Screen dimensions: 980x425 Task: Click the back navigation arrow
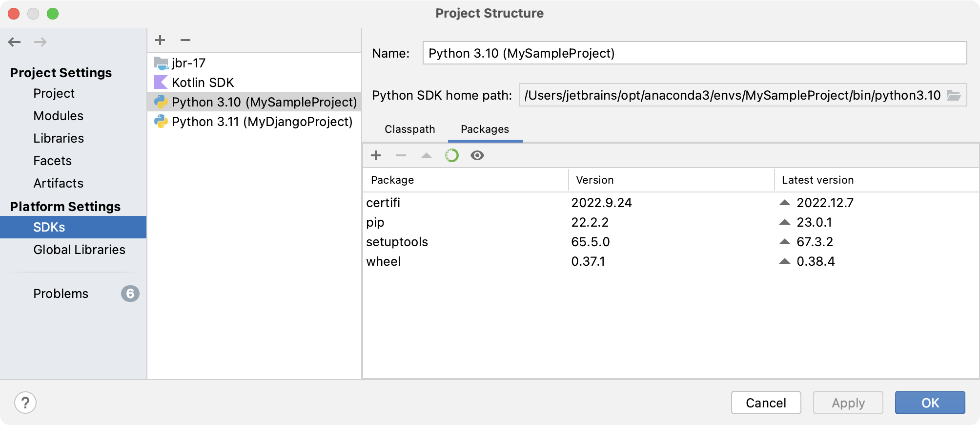click(15, 42)
